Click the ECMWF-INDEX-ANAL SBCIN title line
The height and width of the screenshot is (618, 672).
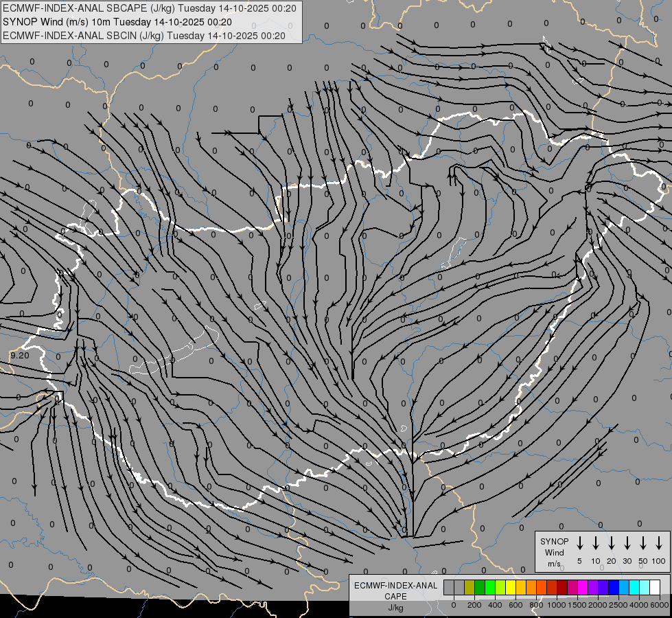click(143, 36)
